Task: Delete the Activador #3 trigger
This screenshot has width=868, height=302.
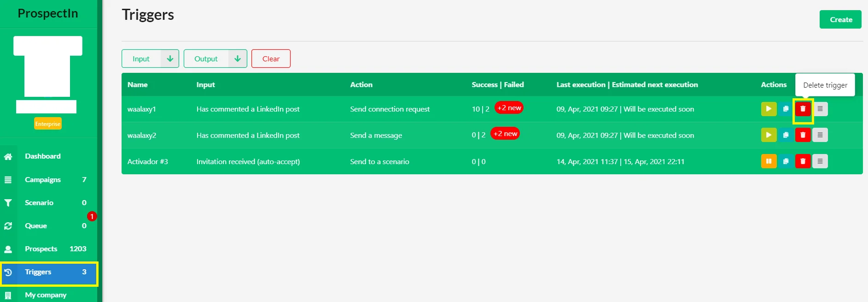Action: tap(803, 161)
